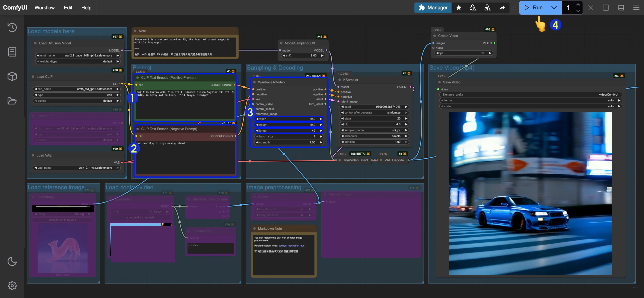
Task: Open the comfyui_controlnet_aux link
Action: (291, 246)
